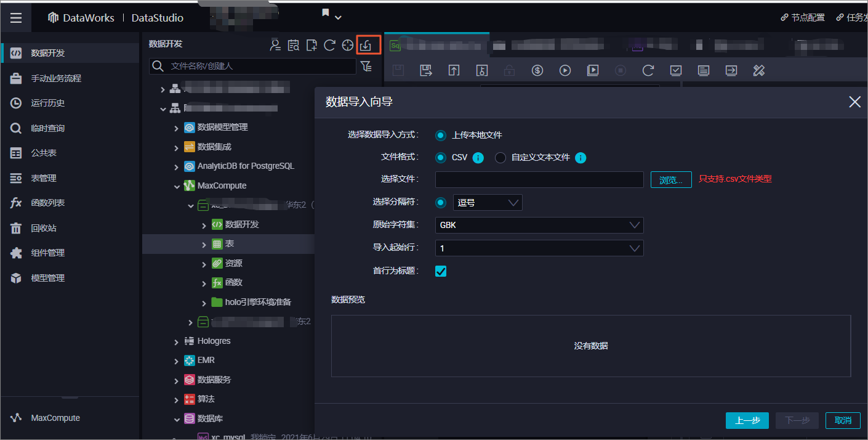Click the save-as icon in the editor toolbar
The height and width of the screenshot is (440, 868).
(426, 70)
